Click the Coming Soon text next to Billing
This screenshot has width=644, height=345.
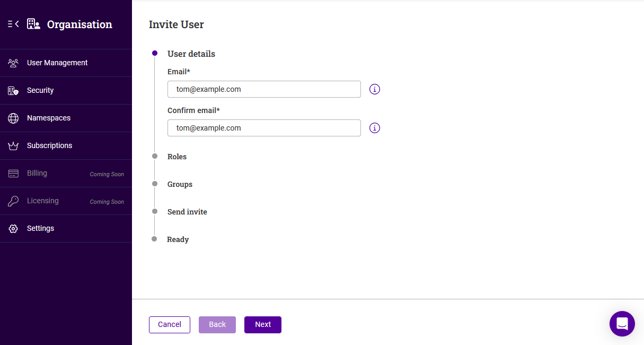pos(107,174)
